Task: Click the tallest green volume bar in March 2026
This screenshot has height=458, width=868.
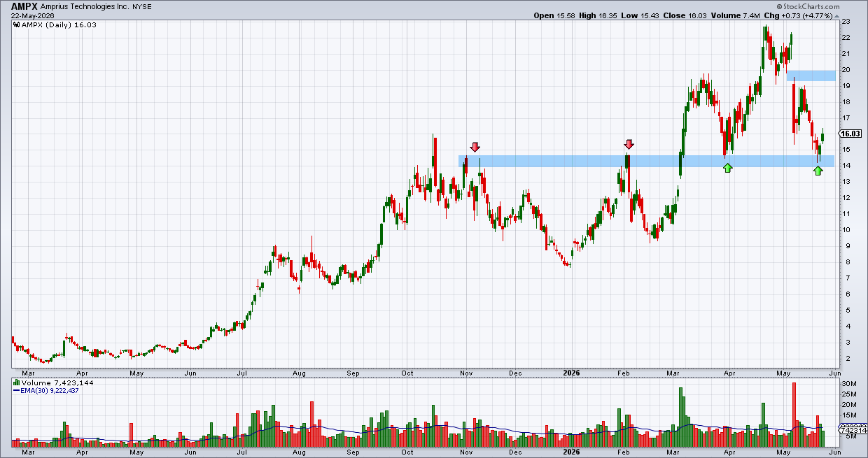Action: 681,417
